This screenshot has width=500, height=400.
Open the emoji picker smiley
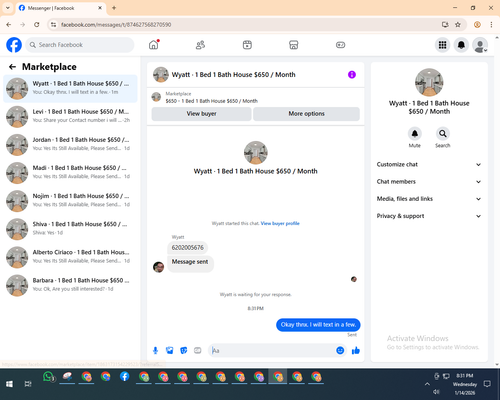pyautogui.click(x=340, y=350)
